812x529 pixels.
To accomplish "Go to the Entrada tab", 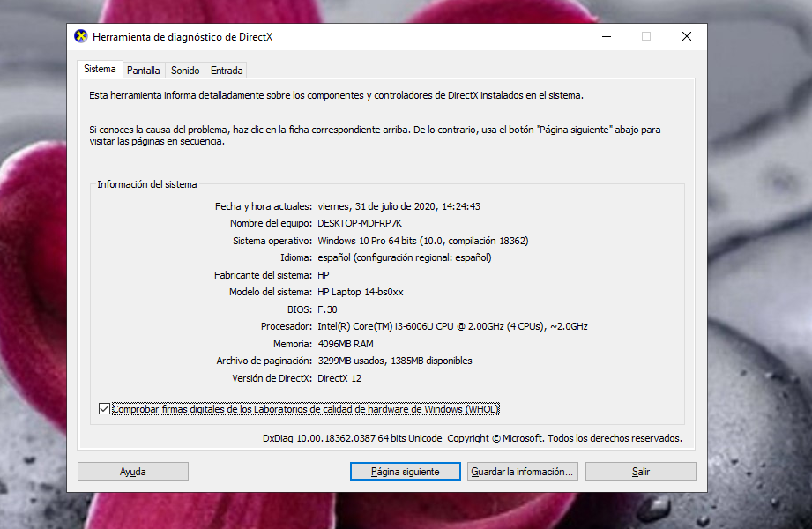I will point(227,71).
